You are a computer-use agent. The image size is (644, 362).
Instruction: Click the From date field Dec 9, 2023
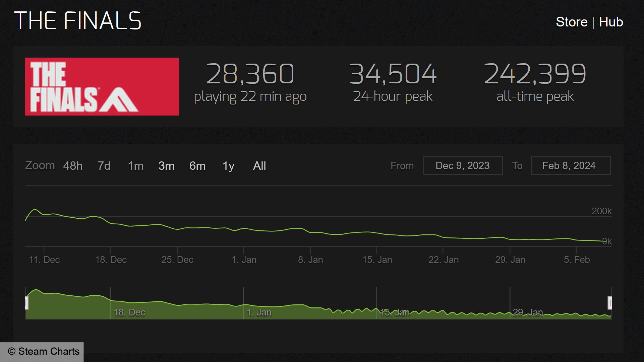[x=463, y=165]
